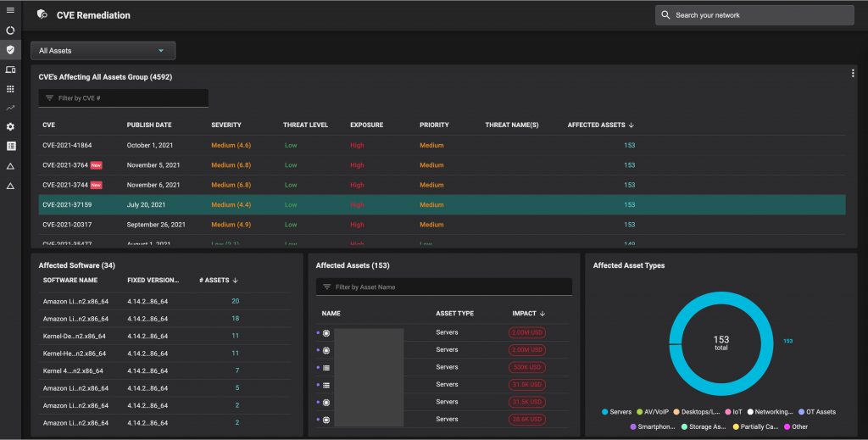This screenshot has width=868, height=440.
Task: Toggle Smartphon... legend entry
Action: (x=653, y=426)
